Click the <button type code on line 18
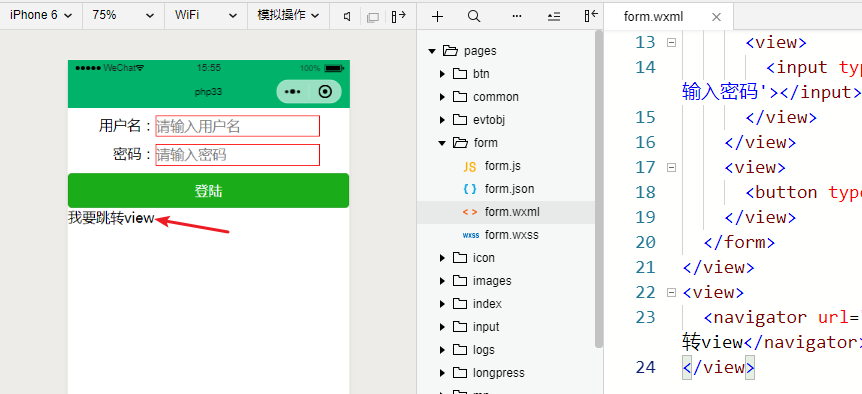Screen dimensions: 862x394 click(803, 192)
